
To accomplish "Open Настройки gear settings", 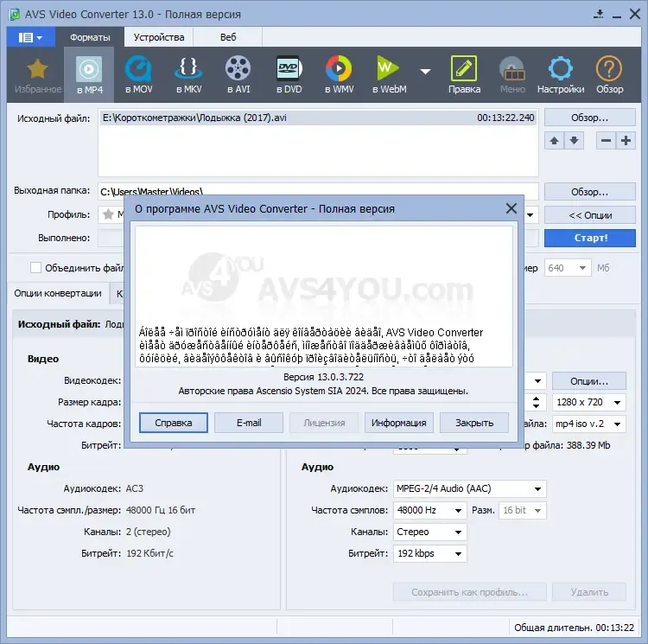I will tap(561, 75).
